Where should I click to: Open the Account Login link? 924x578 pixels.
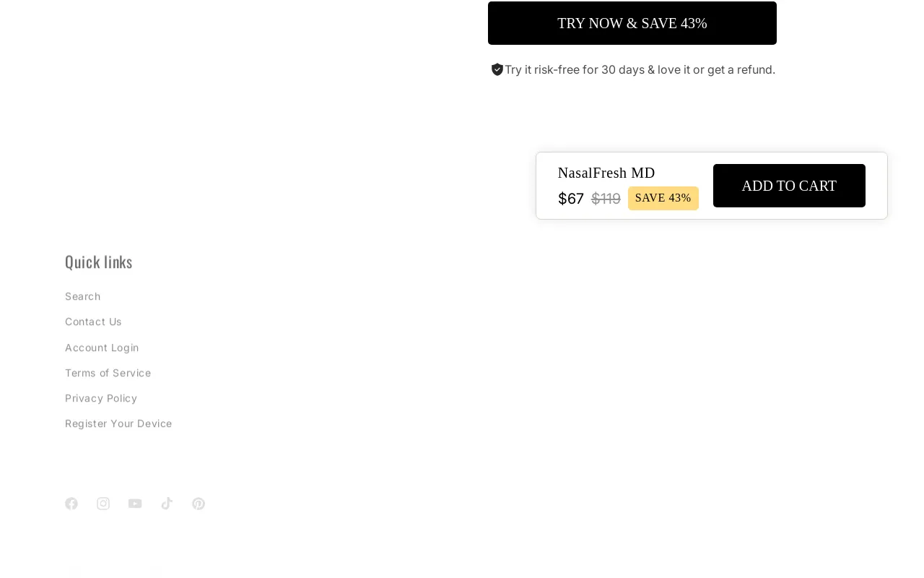[102, 348]
